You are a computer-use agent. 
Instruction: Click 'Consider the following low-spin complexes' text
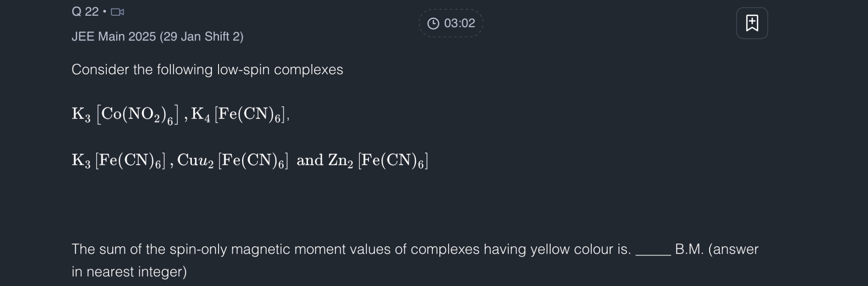pos(207,70)
